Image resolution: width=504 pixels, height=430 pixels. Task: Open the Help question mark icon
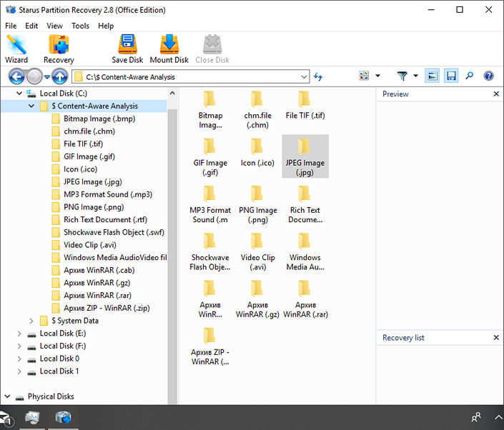point(488,76)
